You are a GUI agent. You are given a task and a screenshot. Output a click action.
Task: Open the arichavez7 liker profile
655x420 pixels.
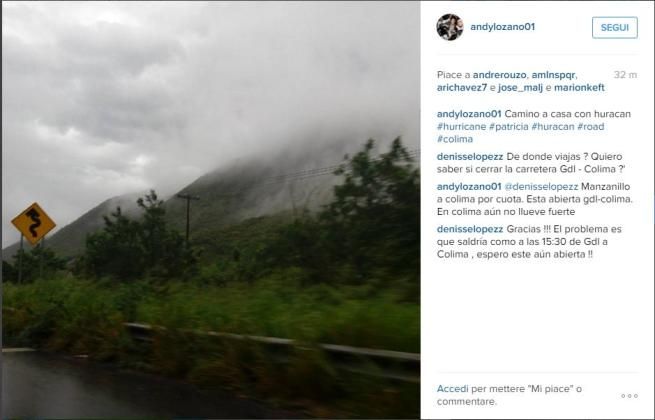point(462,88)
